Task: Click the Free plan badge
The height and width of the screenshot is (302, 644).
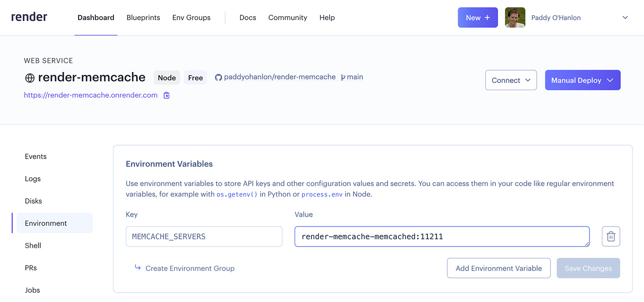Action: [195, 78]
